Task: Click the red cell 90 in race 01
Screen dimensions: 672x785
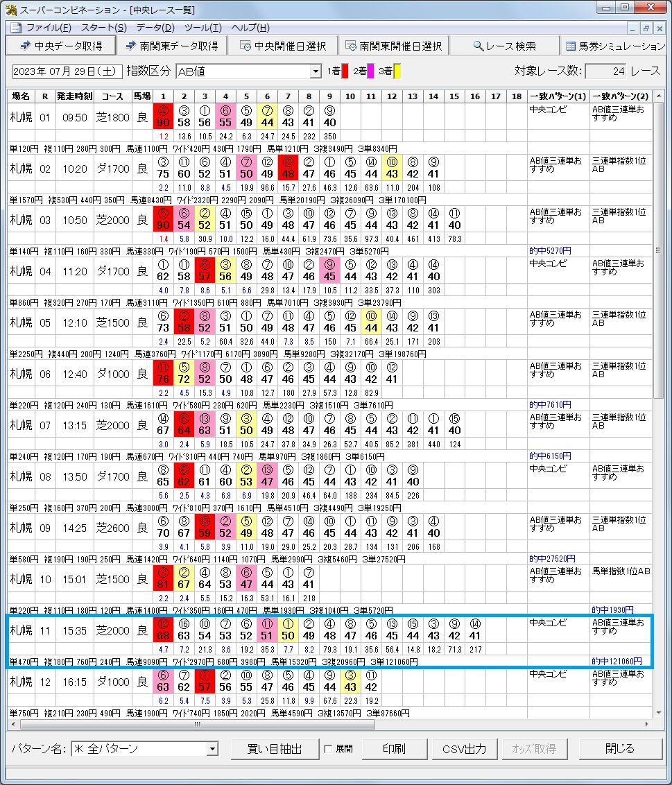Action: [x=163, y=117]
